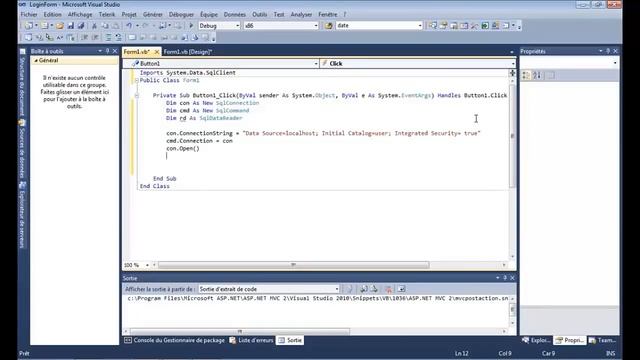Collapse the Général toolbox group
The height and width of the screenshot is (360, 640).
36,60
